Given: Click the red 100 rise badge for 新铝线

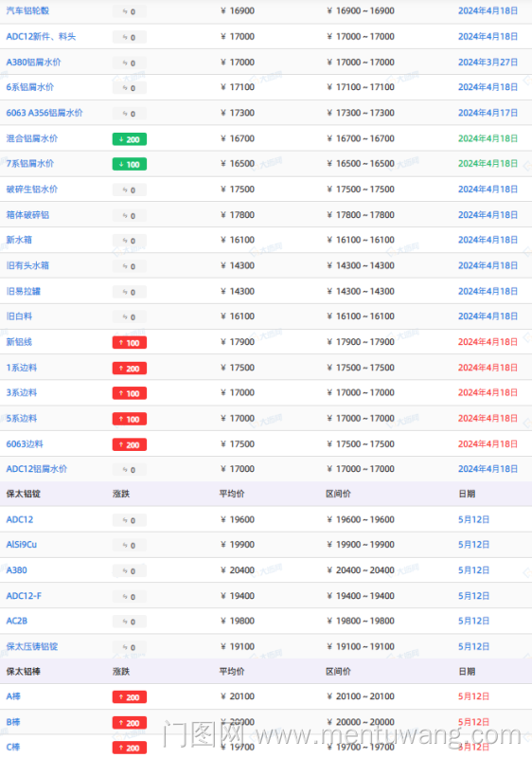Looking at the screenshot, I should click(130, 343).
